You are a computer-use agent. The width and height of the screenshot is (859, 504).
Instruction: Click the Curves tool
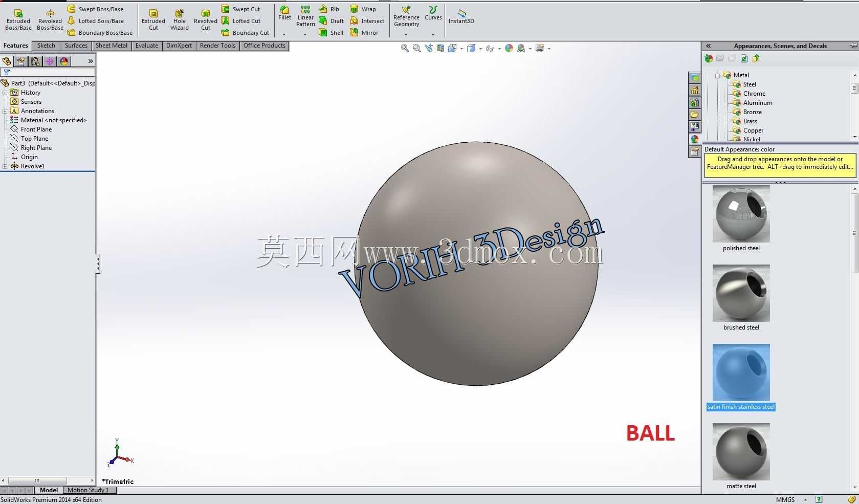(x=433, y=13)
